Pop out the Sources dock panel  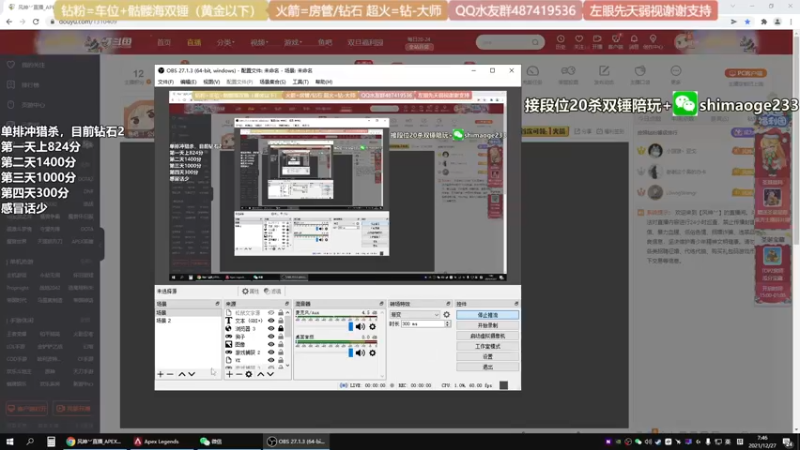[287, 304]
